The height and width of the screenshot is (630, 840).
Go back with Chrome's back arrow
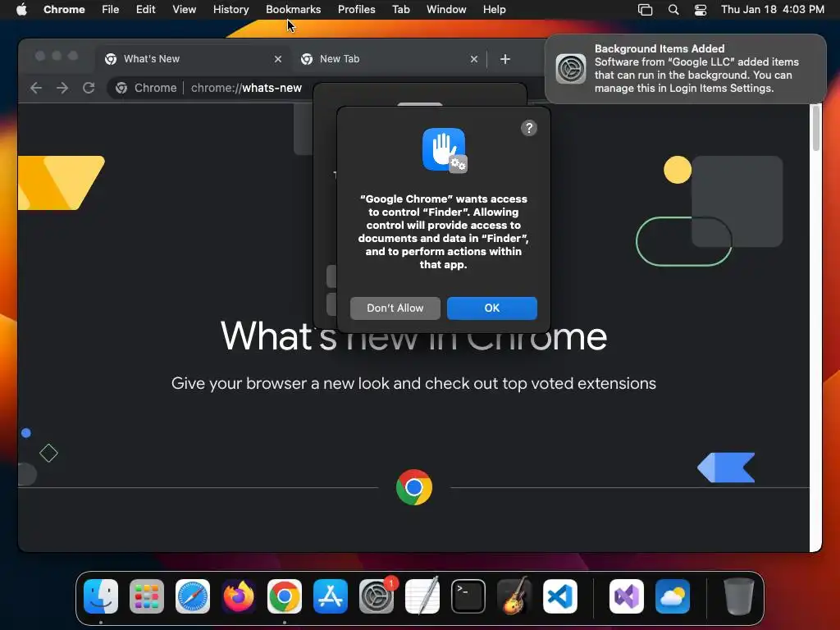point(36,88)
